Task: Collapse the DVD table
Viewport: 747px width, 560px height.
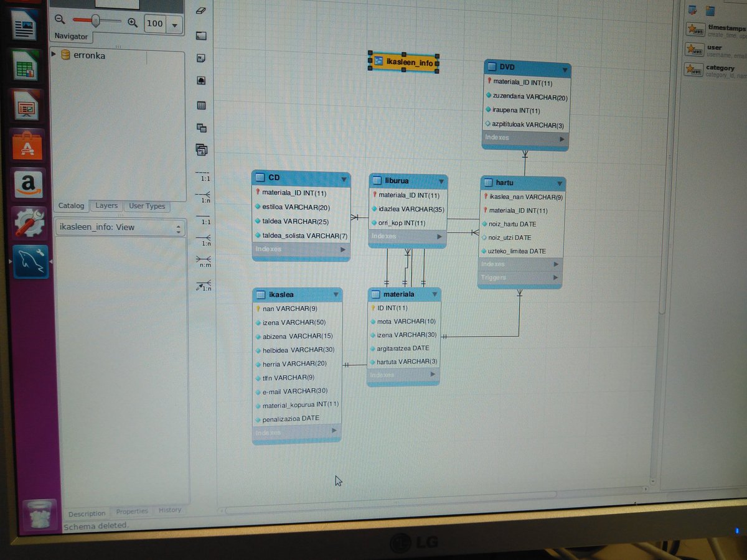Action: point(564,70)
